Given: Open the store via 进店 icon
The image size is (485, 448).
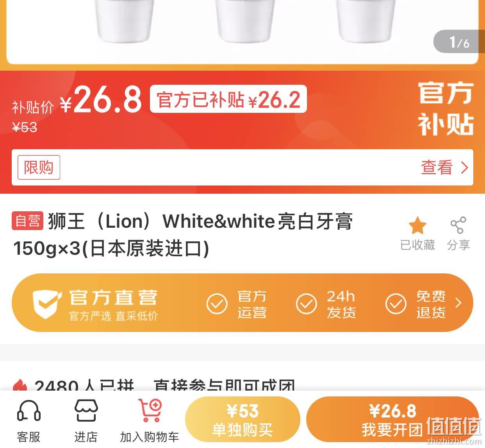Looking at the screenshot, I should click(x=86, y=411).
